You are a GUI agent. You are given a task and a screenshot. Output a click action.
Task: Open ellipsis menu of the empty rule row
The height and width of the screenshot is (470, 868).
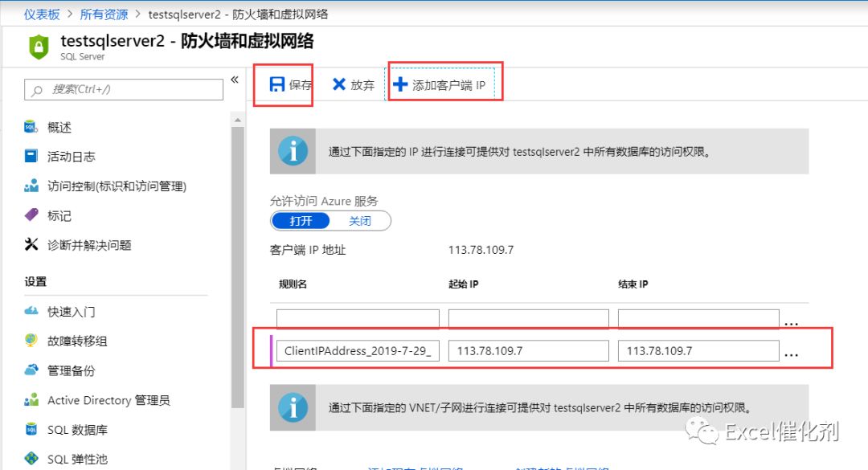[792, 323]
